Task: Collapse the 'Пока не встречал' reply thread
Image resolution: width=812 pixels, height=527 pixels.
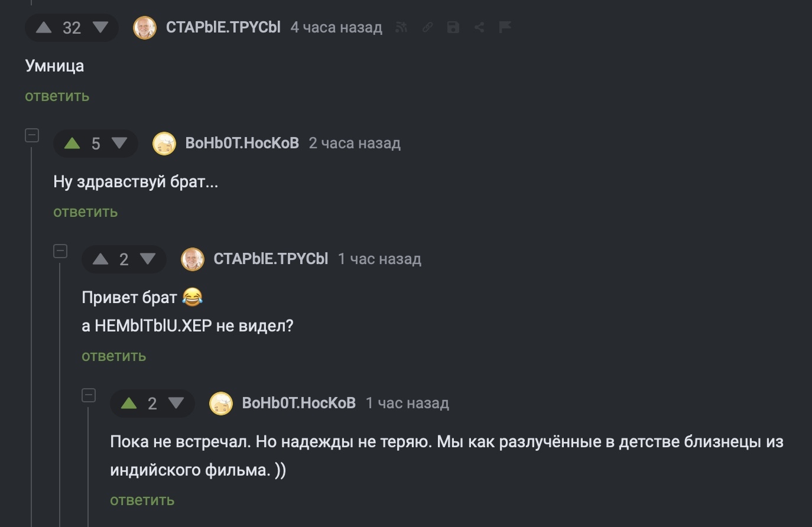Action: 89,395
